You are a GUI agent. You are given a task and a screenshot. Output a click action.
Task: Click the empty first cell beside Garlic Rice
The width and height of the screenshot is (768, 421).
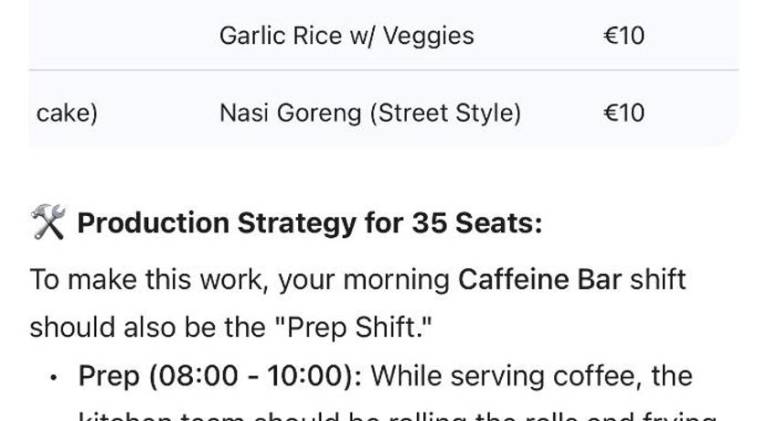[x=110, y=36]
